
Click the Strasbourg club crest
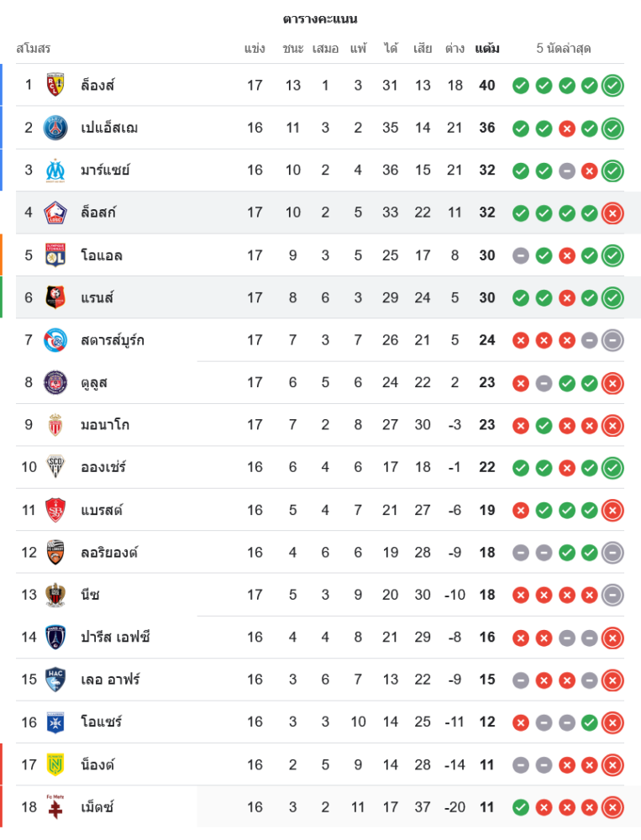(x=55, y=340)
